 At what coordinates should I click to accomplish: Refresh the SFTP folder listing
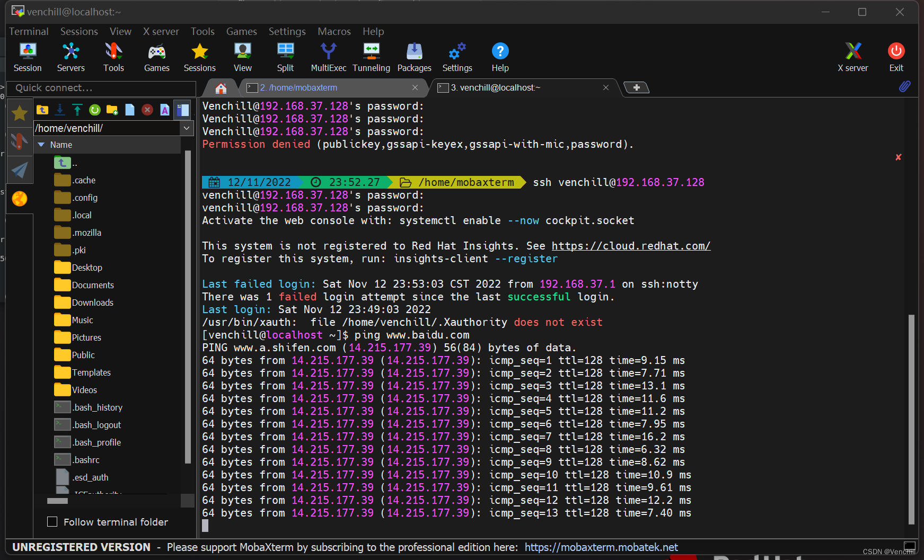(x=95, y=110)
